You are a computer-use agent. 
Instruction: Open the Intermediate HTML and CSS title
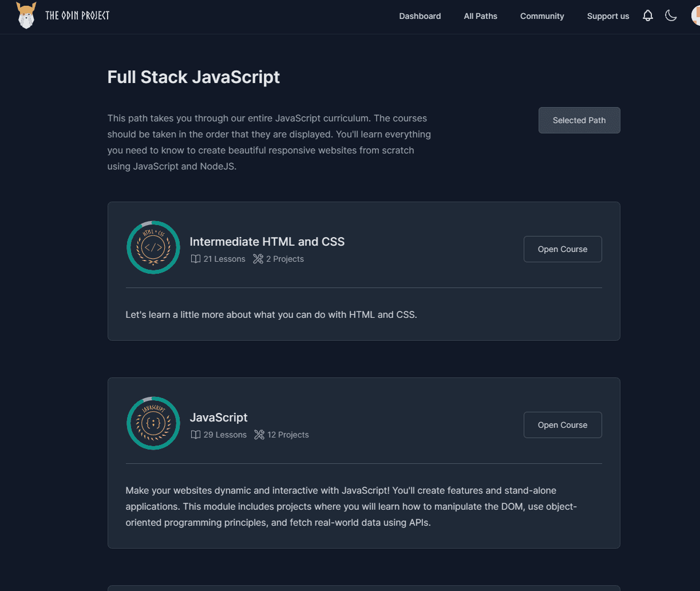tap(267, 242)
